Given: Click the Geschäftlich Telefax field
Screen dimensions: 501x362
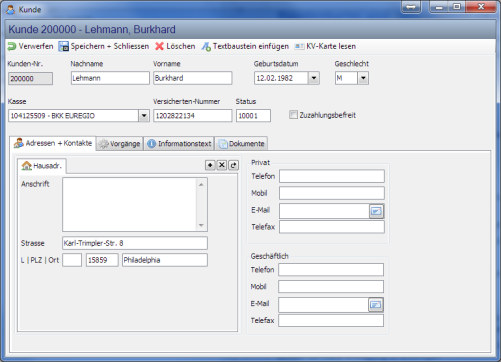Looking at the screenshot, I should (331, 321).
